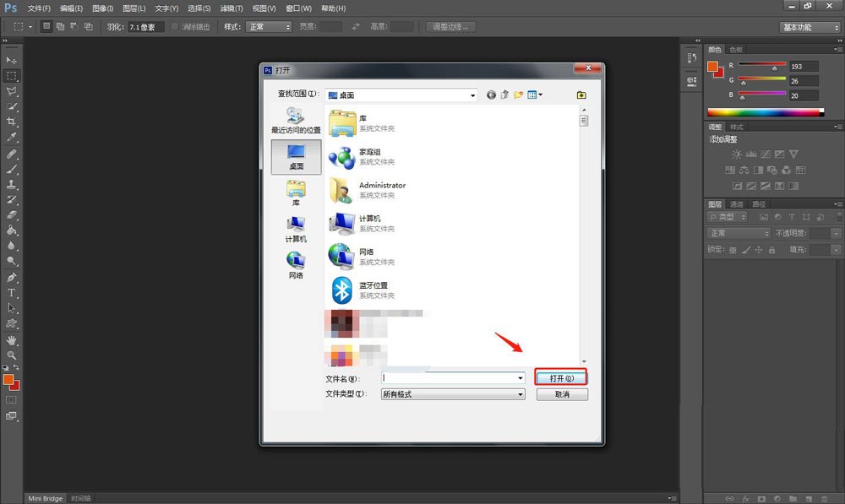
Task: Click the R channel color slider
Action: (x=762, y=66)
